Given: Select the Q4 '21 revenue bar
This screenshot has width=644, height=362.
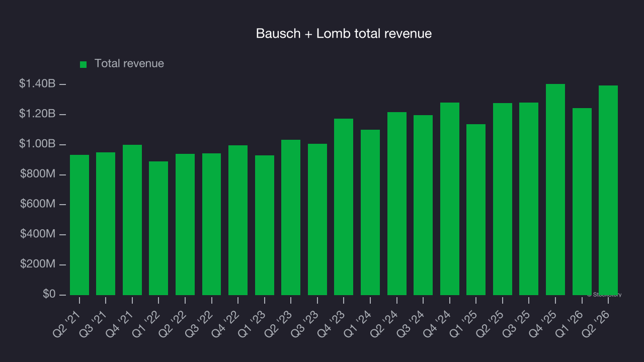Looking at the screenshot, I should click(x=132, y=220).
